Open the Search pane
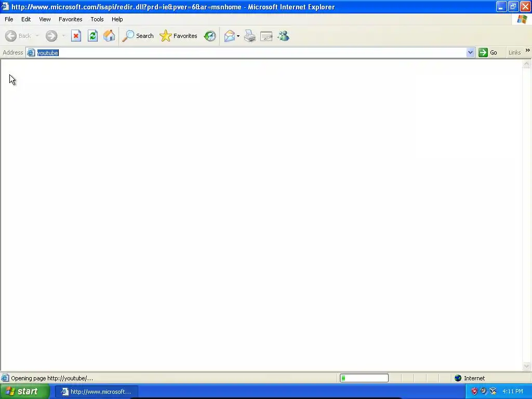532x399 pixels. coord(138,36)
